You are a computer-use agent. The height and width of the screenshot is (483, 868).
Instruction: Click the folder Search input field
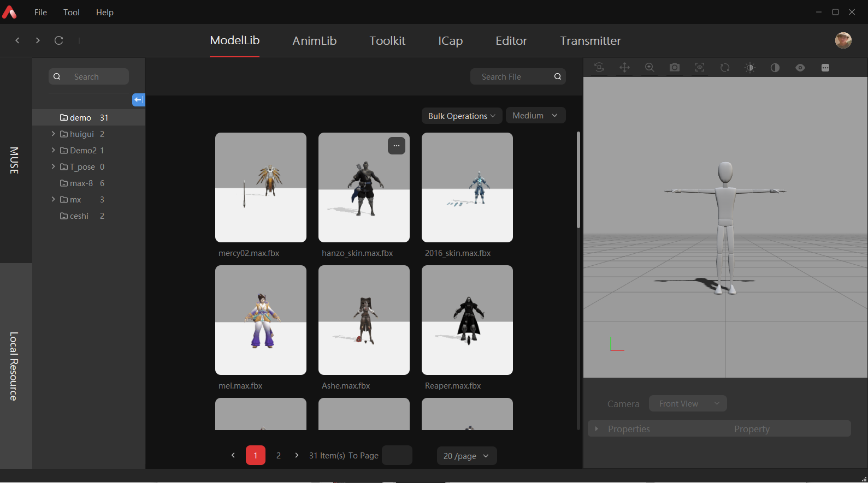tap(88, 76)
